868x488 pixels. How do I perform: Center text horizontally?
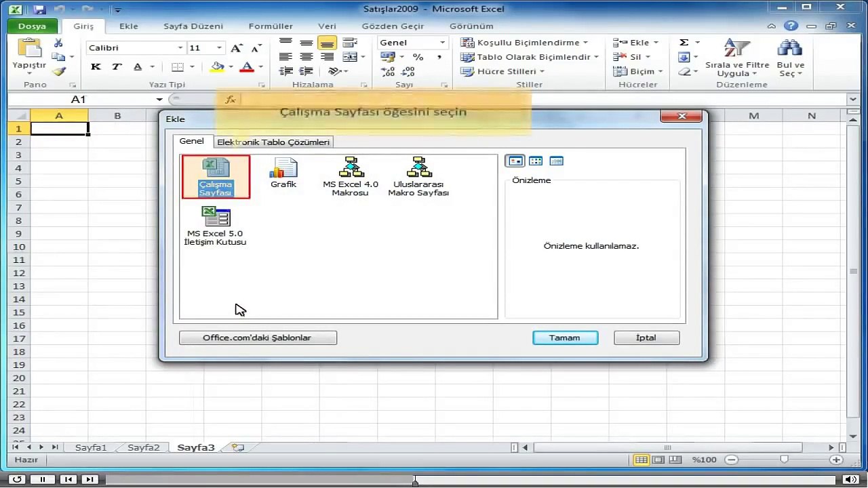tap(306, 57)
